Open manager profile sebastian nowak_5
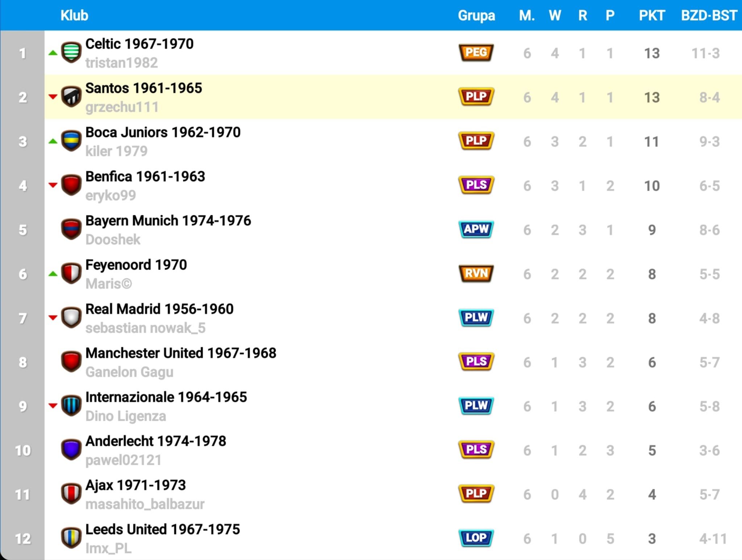Image resolution: width=742 pixels, height=560 pixels. tap(145, 328)
